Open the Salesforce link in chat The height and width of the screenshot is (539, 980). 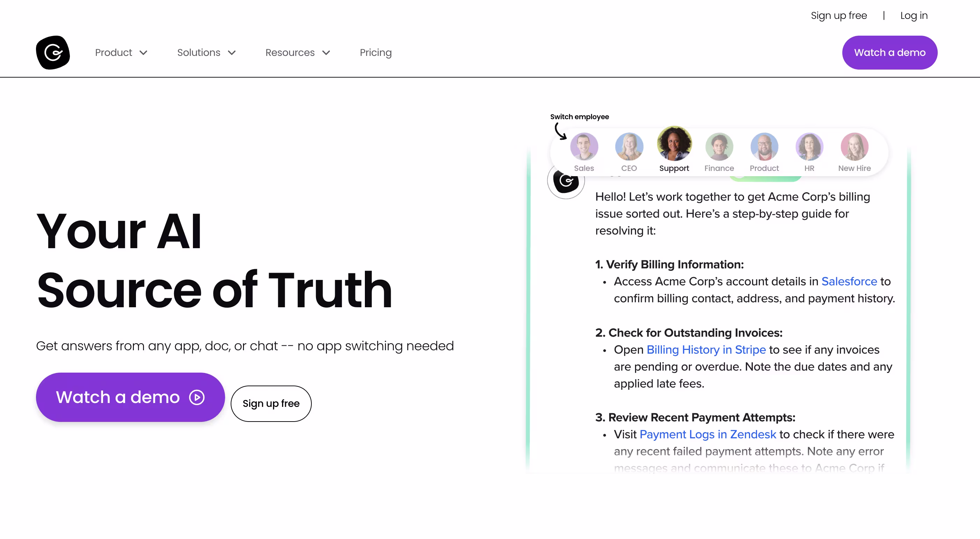pyautogui.click(x=849, y=281)
